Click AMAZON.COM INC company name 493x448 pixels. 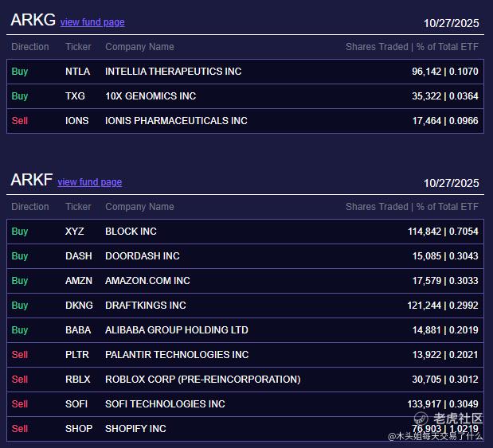click(x=147, y=281)
